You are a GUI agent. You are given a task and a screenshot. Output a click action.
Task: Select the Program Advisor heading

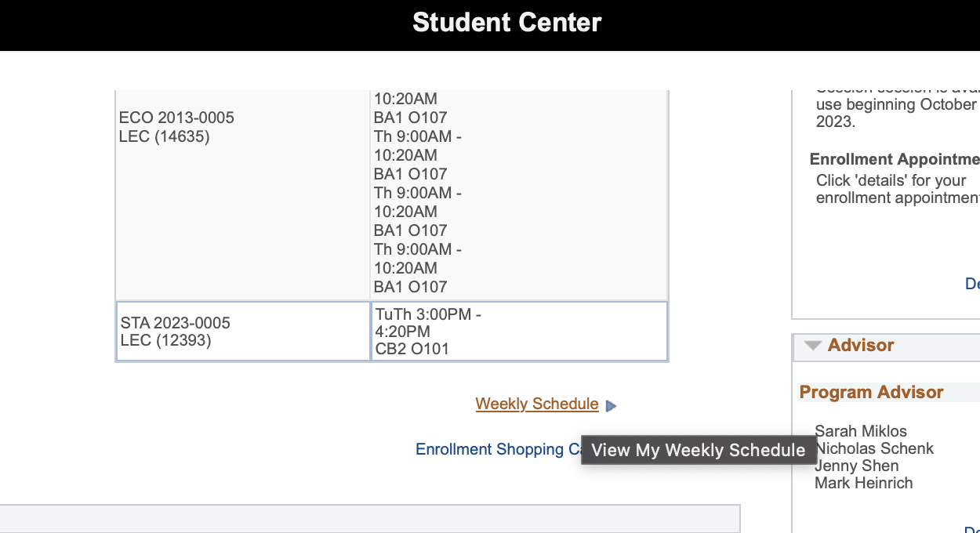(x=871, y=393)
